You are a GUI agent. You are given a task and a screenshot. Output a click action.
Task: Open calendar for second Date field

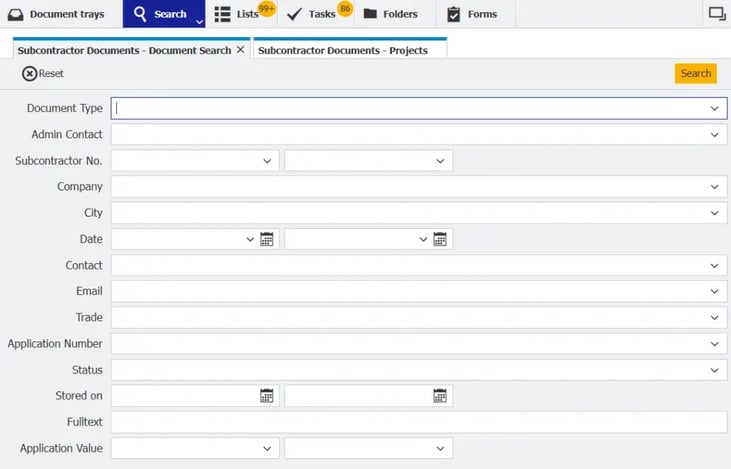[440, 239]
